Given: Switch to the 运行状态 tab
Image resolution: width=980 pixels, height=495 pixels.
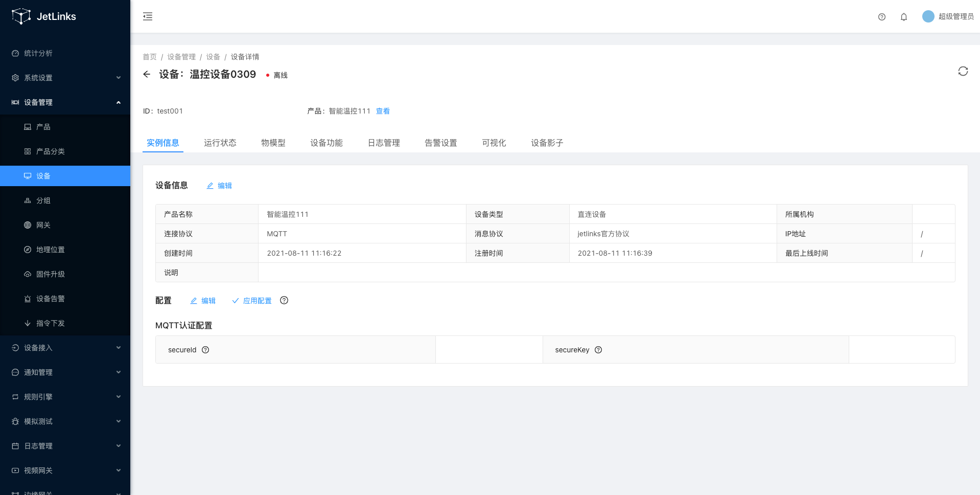Looking at the screenshot, I should point(220,143).
